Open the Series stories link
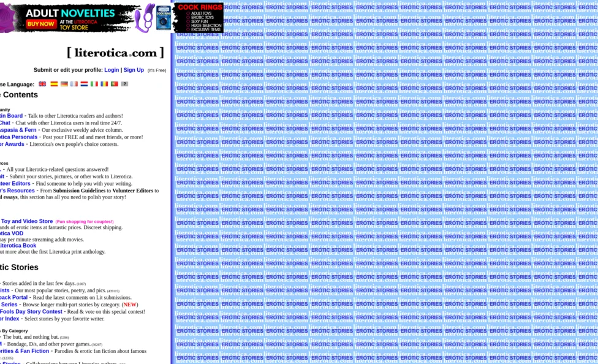Screen dimensions: 598x364 point(9,305)
